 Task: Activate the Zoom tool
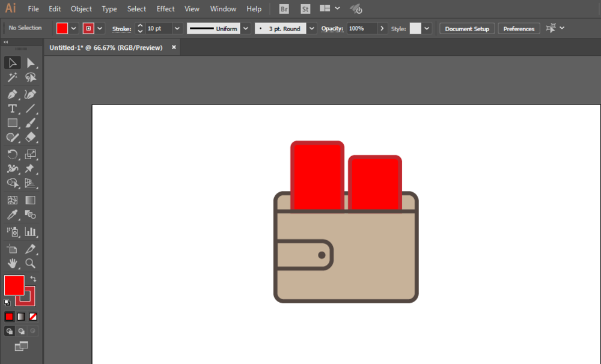30,263
